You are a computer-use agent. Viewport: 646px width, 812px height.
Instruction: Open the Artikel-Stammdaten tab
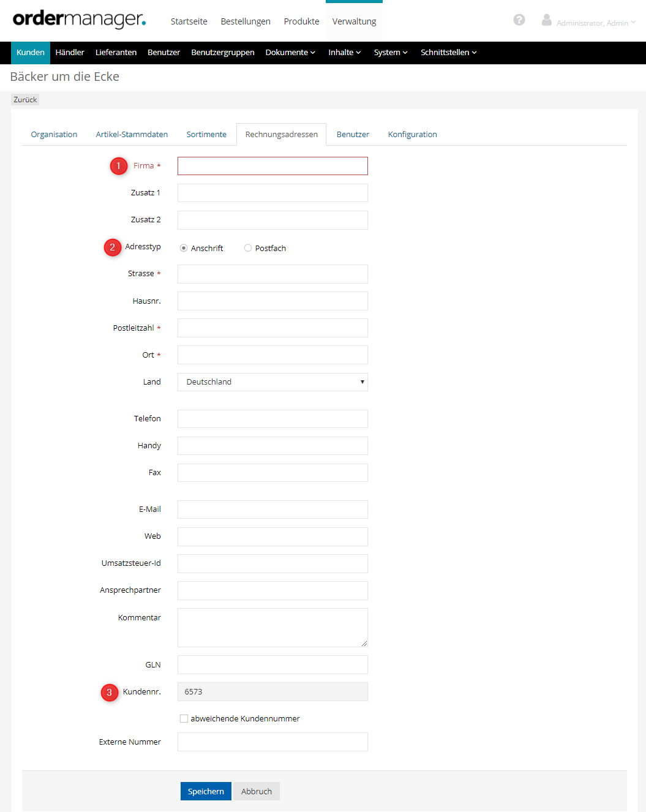pyautogui.click(x=132, y=135)
